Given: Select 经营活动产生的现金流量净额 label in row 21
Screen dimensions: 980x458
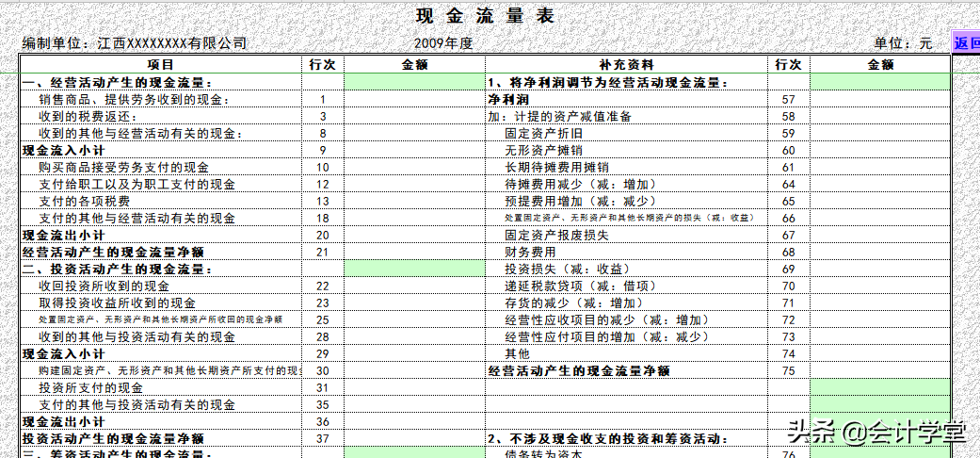Looking at the screenshot, I should click(113, 253).
